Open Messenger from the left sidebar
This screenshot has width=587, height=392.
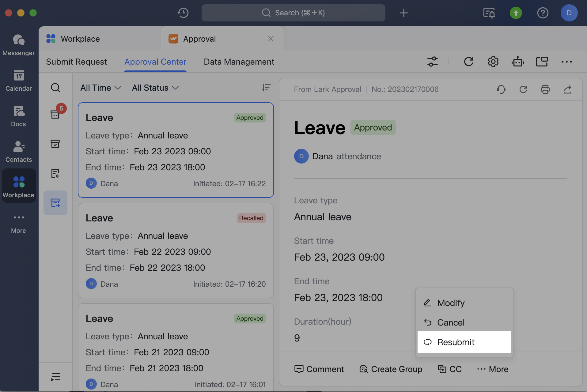tap(18, 45)
